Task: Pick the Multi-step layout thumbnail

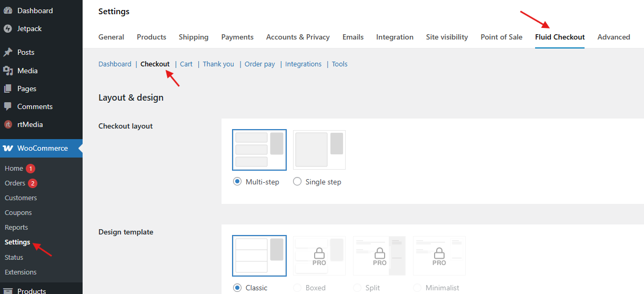Action: click(x=259, y=150)
